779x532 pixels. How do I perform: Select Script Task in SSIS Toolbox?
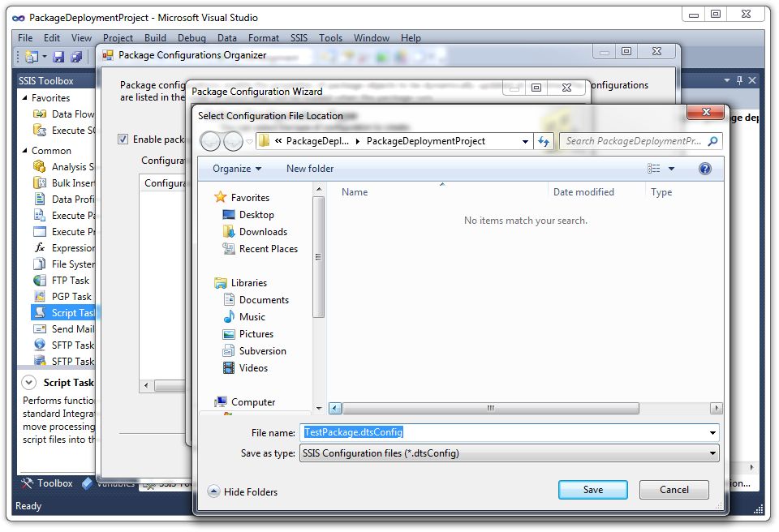[65, 312]
